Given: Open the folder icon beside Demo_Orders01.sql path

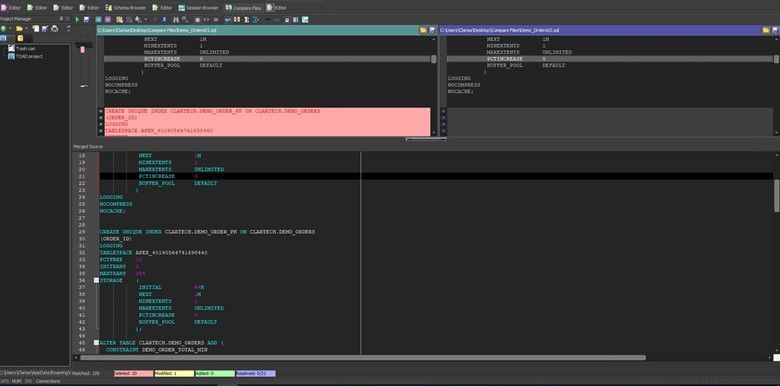Looking at the screenshot, I should 423,30.
